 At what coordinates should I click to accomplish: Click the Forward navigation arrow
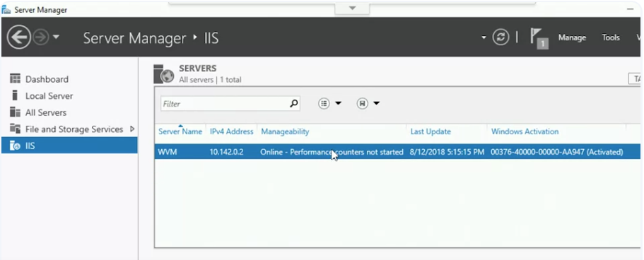point(41,37)
